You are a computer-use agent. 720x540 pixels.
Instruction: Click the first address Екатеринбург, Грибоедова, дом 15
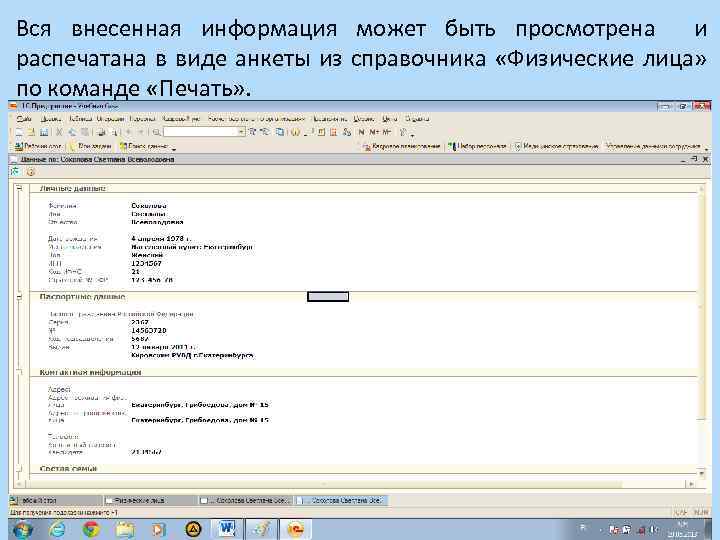pyautogui.click(x=200, y=405)
